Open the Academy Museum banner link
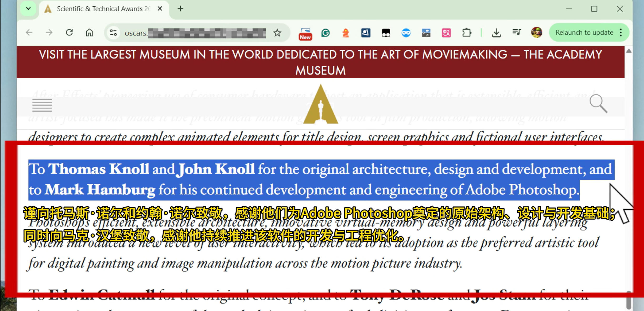The image size is (644, 311). point(320,62)
